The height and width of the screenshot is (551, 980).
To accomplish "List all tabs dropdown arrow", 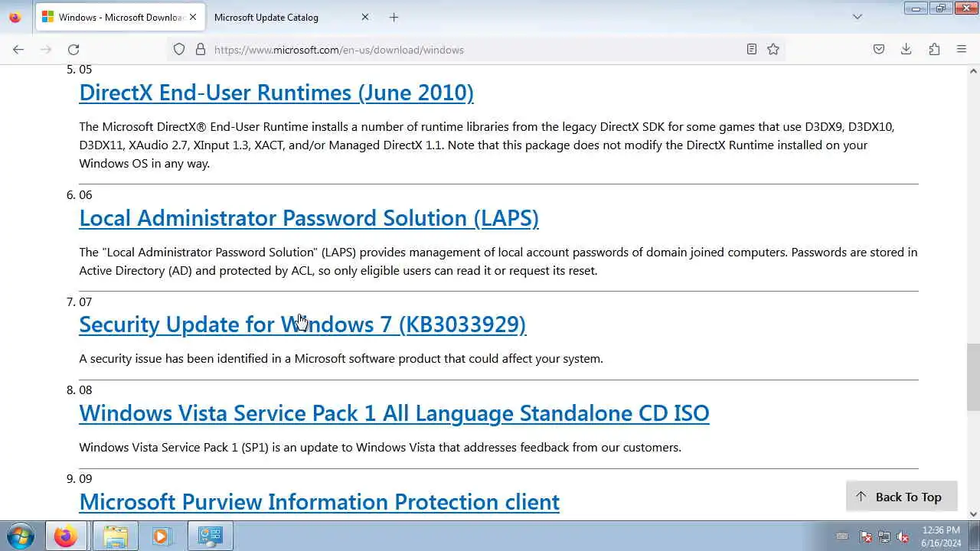I will [857, 17].
